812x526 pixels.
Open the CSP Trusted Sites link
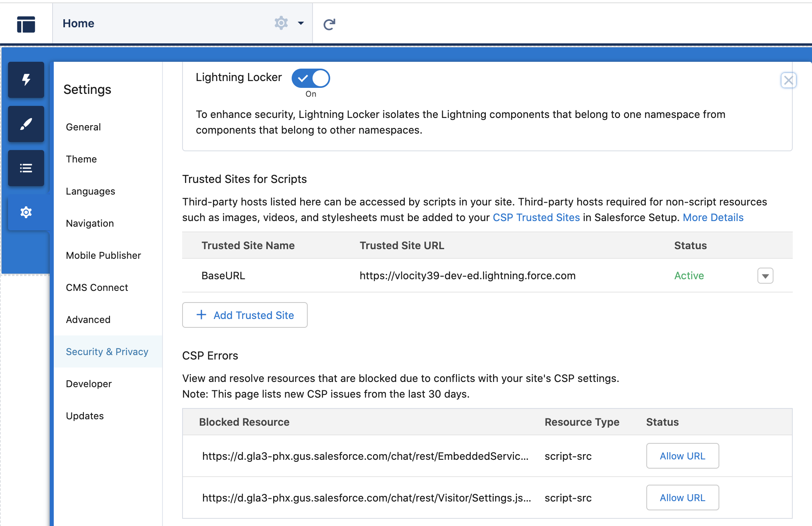click(x=536, y=217)
